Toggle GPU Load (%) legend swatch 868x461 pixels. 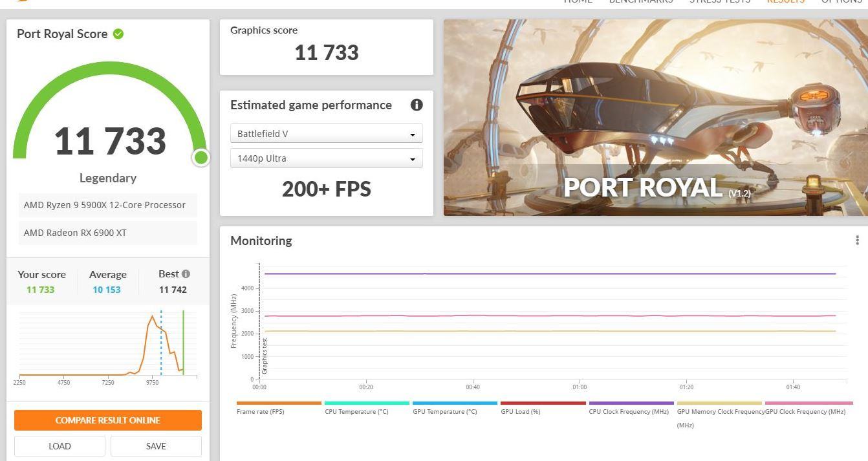point(543,403)
